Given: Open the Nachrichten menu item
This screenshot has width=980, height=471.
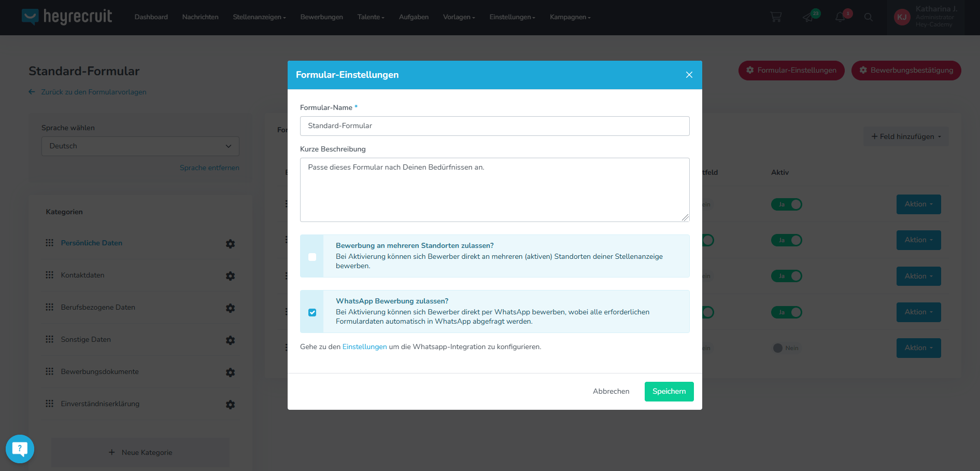Looking at the screenshot, I should coord(200,17).
